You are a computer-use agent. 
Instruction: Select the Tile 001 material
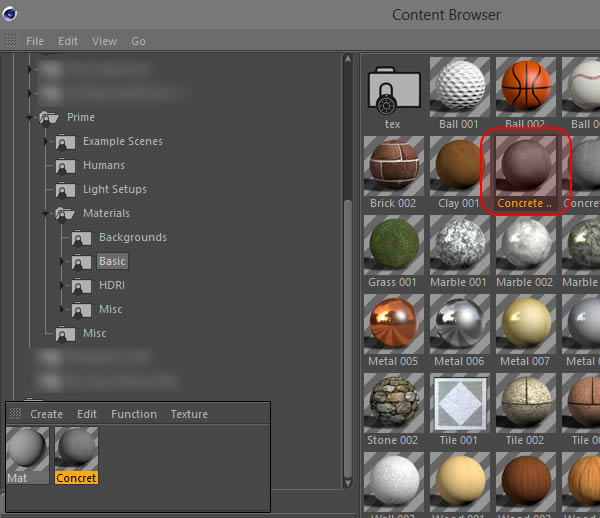pyautogui.click(x=460, y=403)
